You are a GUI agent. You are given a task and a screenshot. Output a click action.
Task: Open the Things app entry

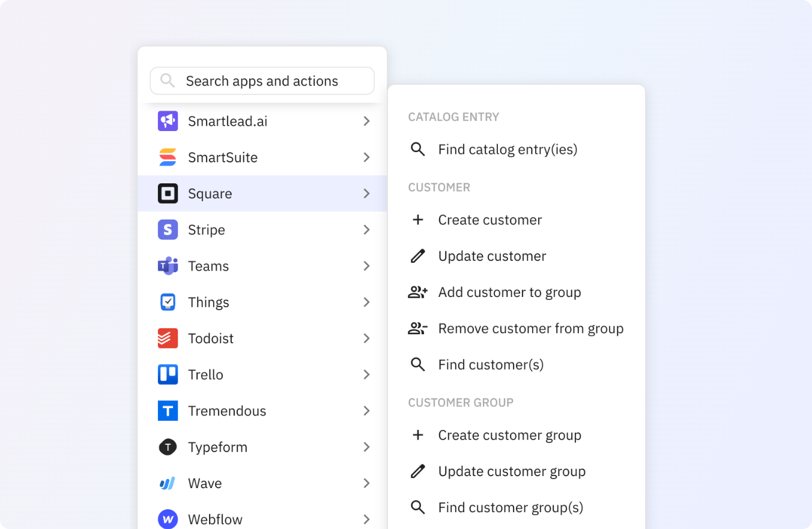[x=262, y=302]
